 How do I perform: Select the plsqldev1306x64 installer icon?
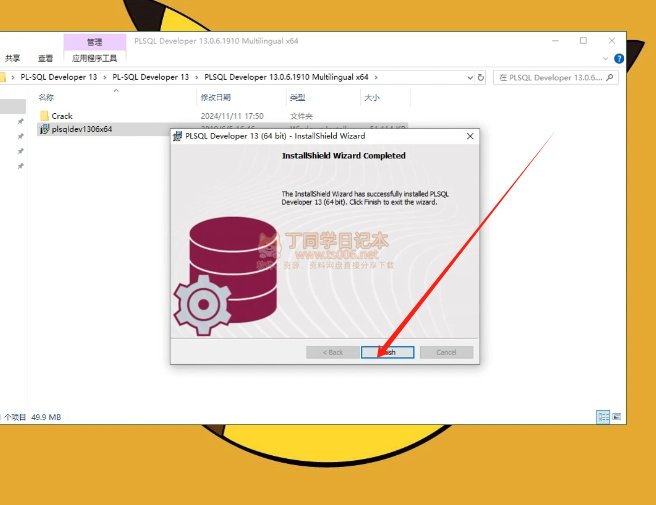coord(44,129)
